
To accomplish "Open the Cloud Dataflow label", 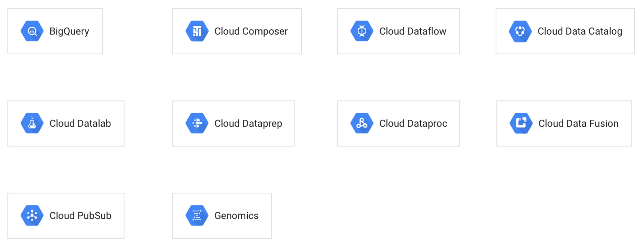I will pos(413,31).
